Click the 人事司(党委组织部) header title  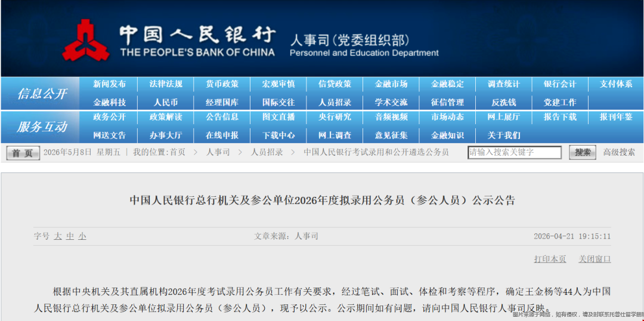[349, 40]
